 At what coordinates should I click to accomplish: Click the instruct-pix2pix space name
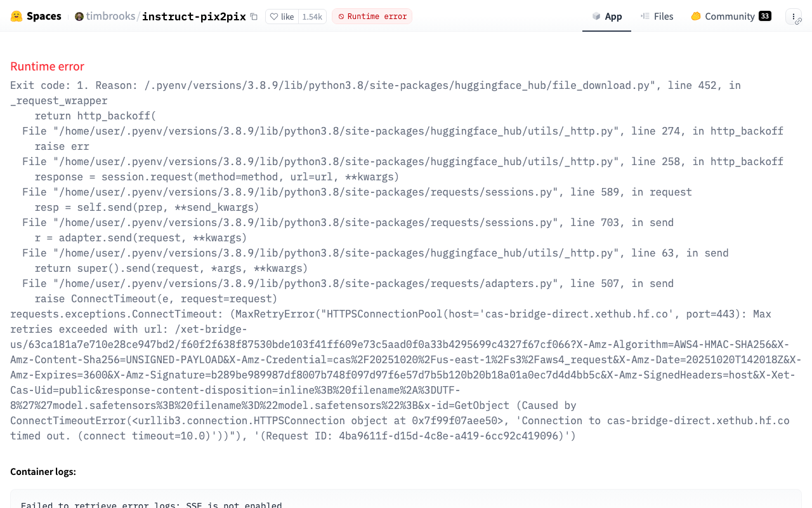(x=193, y=17)
